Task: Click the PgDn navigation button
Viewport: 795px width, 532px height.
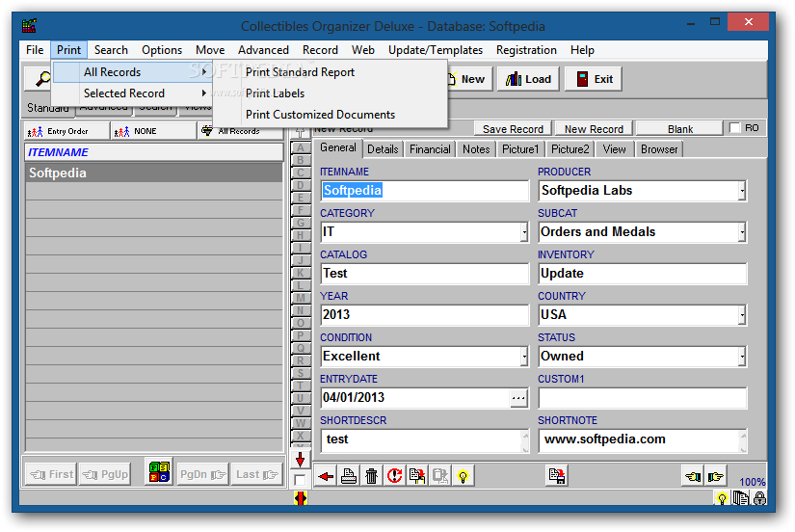Action: click(202, 475)
